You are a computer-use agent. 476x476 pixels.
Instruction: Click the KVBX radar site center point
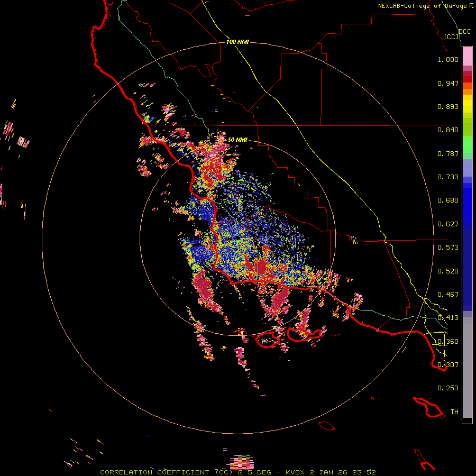point(237,239)
